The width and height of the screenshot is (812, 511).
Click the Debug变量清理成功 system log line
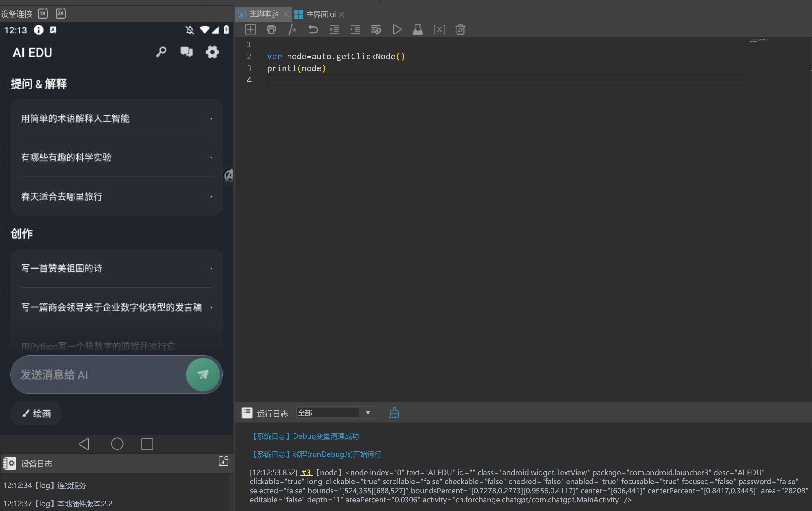pyautogui.click(x=305, y=436)
